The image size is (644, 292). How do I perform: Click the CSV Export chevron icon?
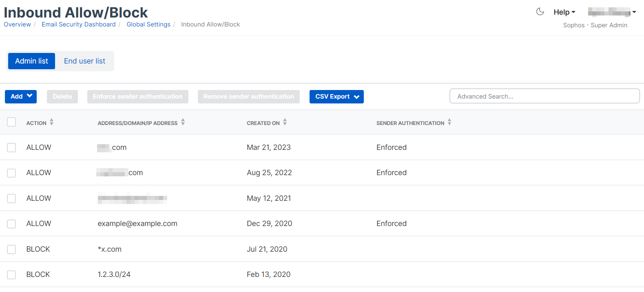[x=356, y=97]
